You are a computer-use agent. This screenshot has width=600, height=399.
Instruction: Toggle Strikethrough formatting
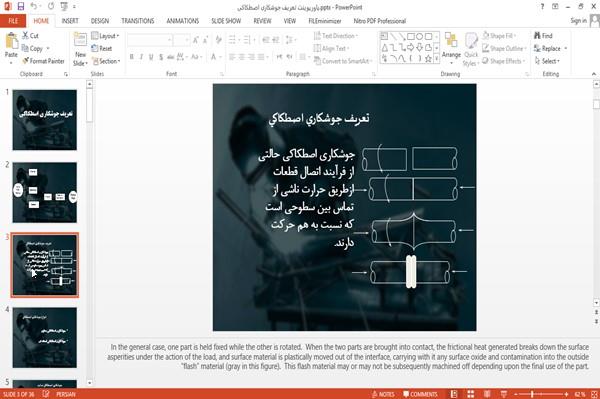[x=171, y=57]
